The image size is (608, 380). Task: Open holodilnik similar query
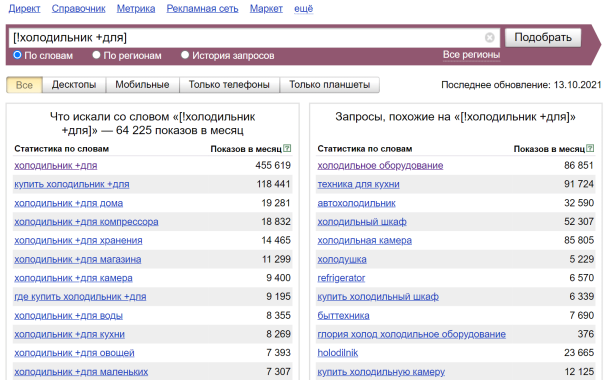click(x=337, y=353)
